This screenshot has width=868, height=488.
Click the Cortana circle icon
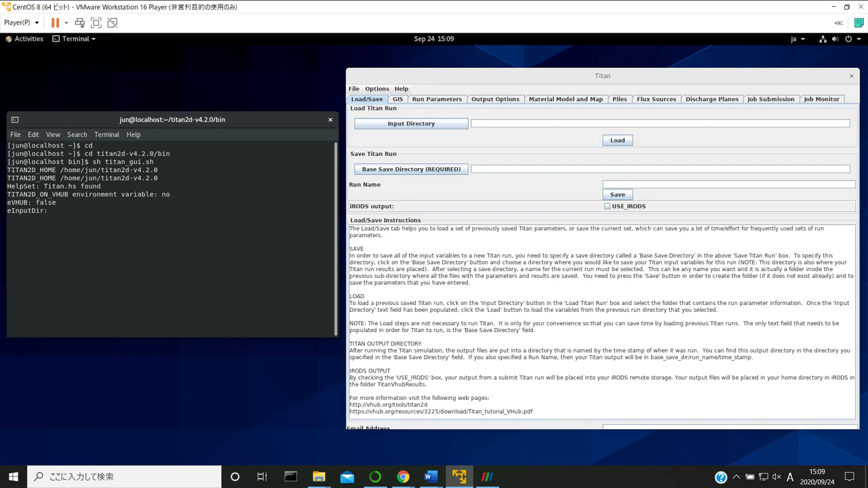(x=235, y=476)
